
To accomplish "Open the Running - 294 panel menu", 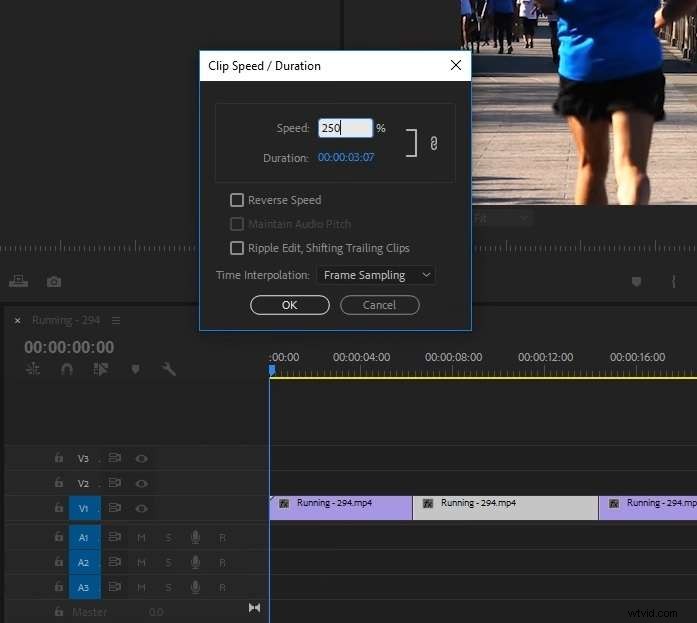I will pos(116,320).
